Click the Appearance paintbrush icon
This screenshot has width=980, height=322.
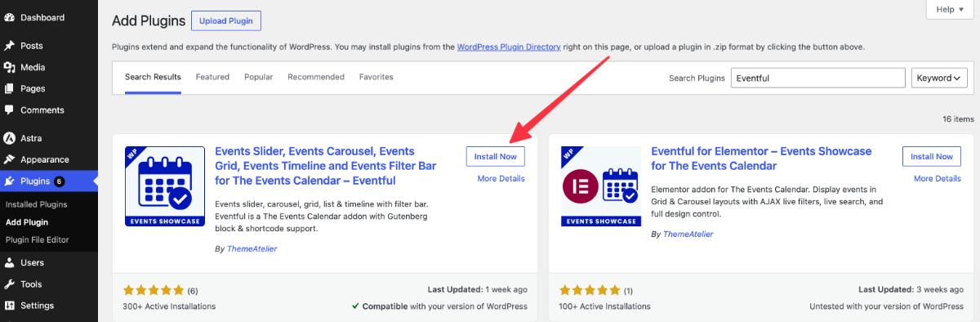coord(9,159)
